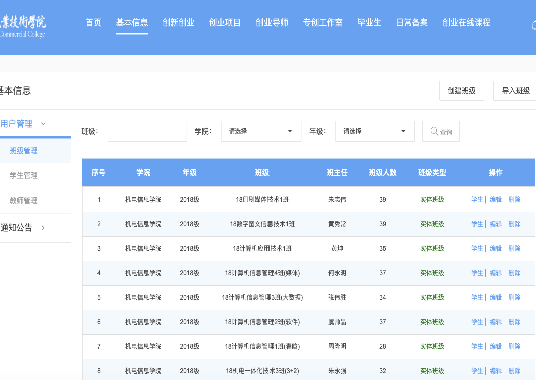Go to the 首页 navigation tab

[93, 23]
